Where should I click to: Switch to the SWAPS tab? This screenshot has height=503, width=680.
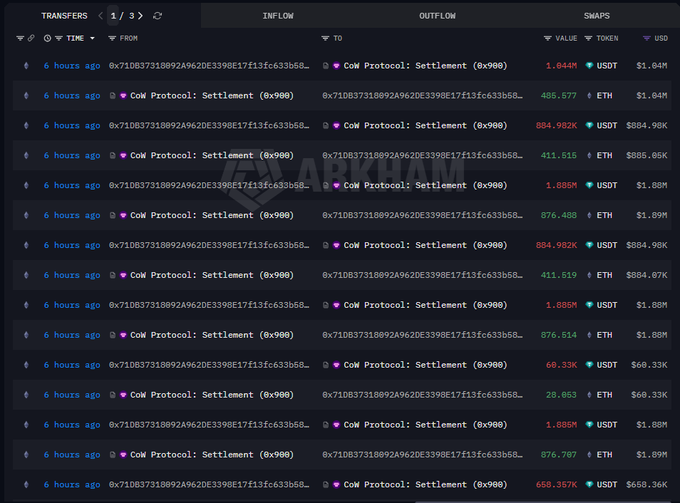[x=597, y=16]
